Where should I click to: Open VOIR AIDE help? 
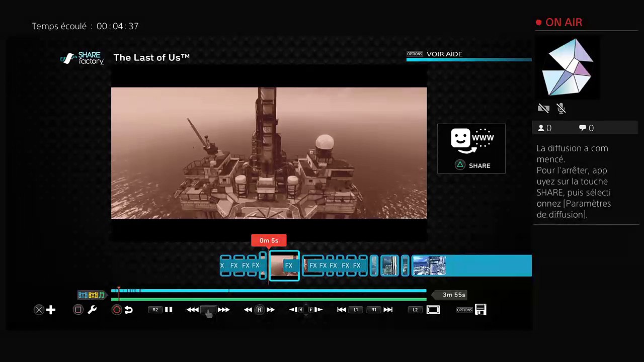[x=444, y=54]
